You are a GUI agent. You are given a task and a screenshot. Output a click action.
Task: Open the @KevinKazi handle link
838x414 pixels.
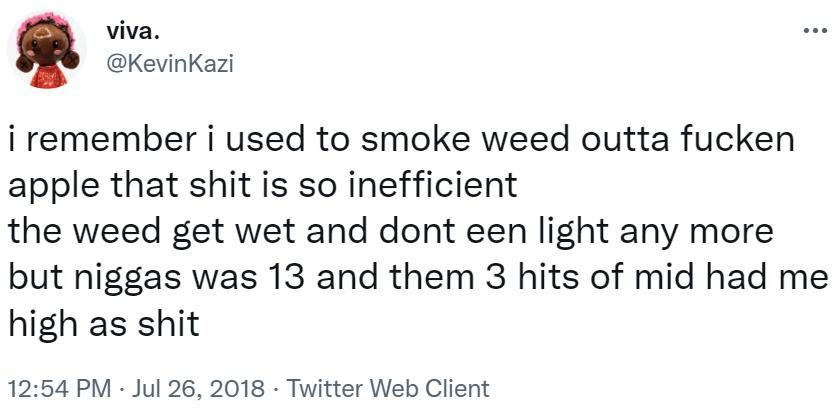point(170,65)
